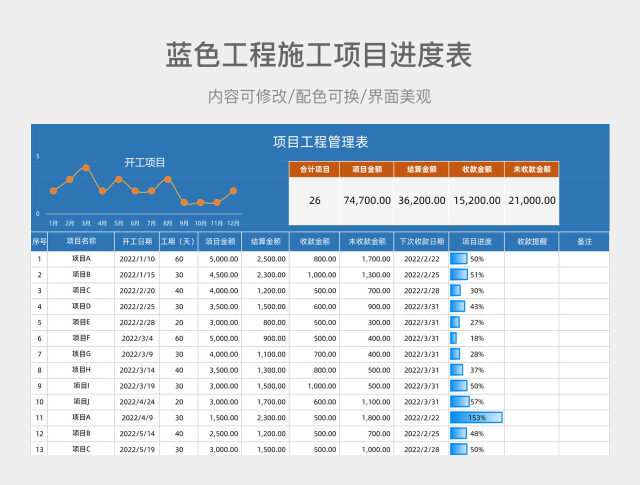
Task: Click the 21,000.00 uncollected amount total
Action: [533, 201]
